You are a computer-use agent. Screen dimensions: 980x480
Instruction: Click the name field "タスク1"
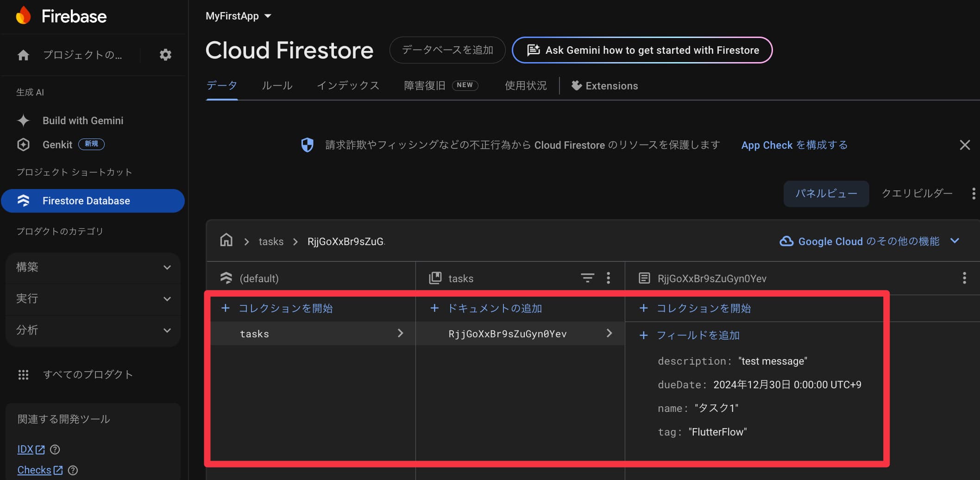click(x=698, y=408)
